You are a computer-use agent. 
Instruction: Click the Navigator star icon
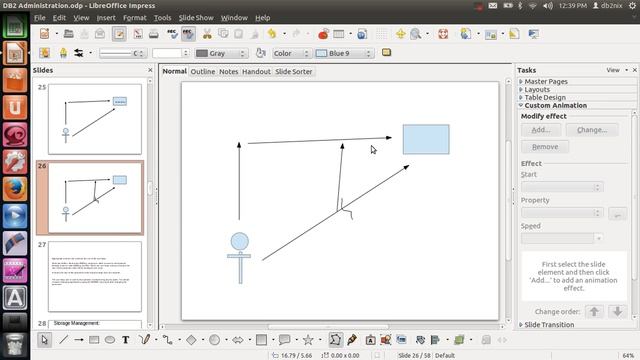pos(400,34)
